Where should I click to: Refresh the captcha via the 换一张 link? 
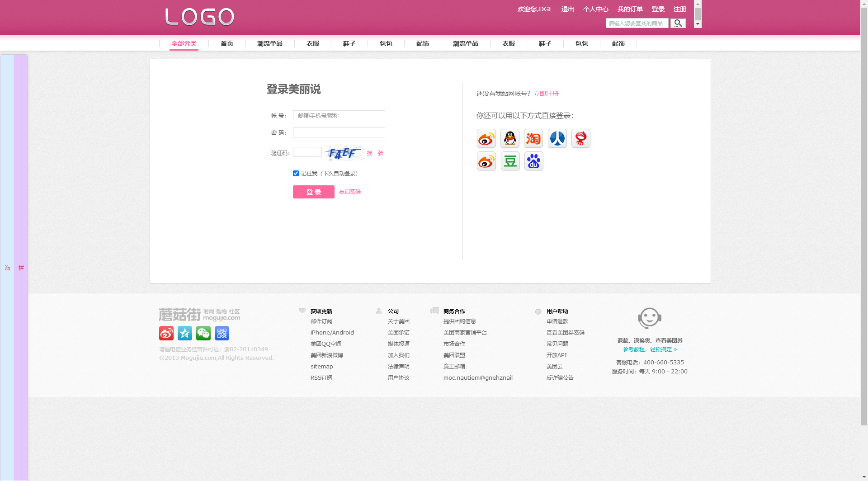pyautogui.click(x=375, y=153)
